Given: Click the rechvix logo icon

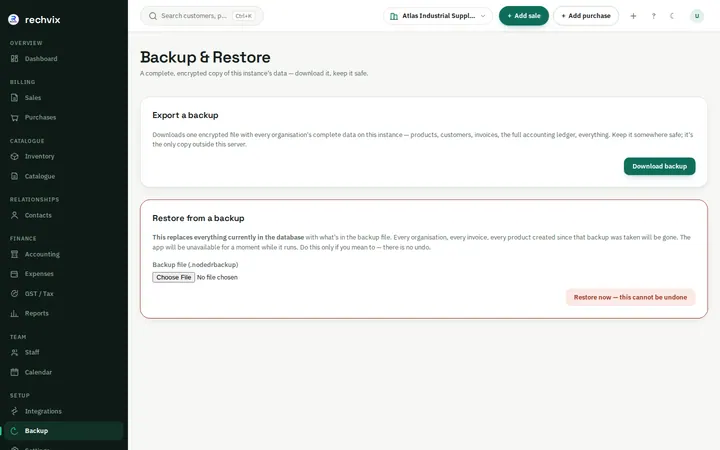Looking at the screenshot, I should click(x=14, y=19).
